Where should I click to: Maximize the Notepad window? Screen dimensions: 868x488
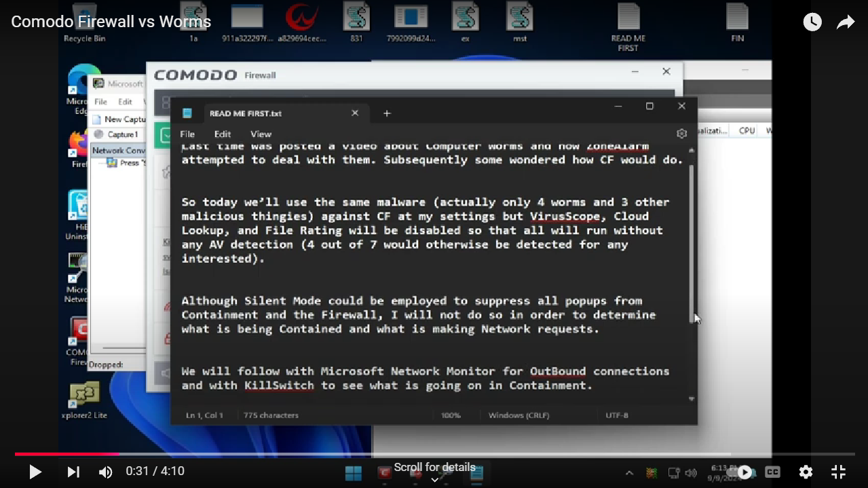pos(649,106)
